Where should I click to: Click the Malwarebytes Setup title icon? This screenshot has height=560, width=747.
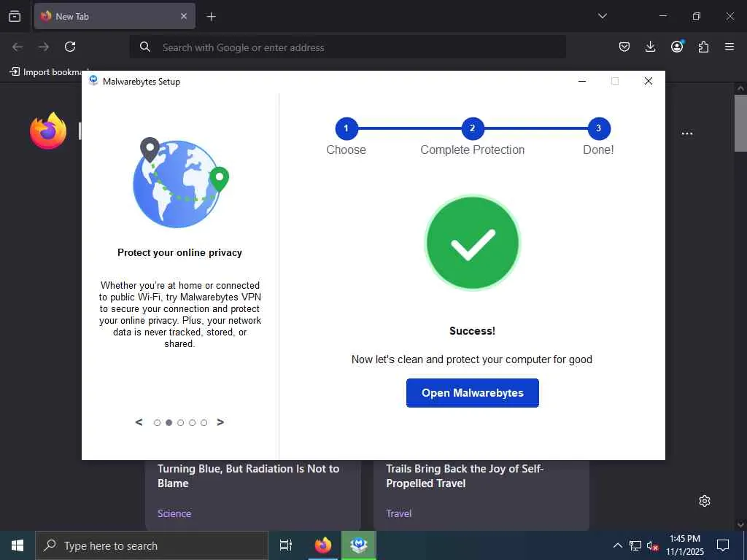pos(93,81)
